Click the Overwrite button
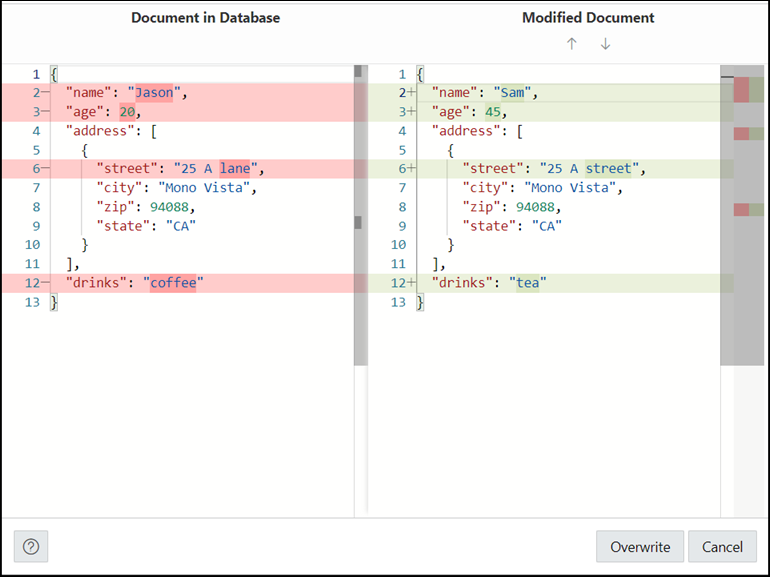 (x=640, y=546)
